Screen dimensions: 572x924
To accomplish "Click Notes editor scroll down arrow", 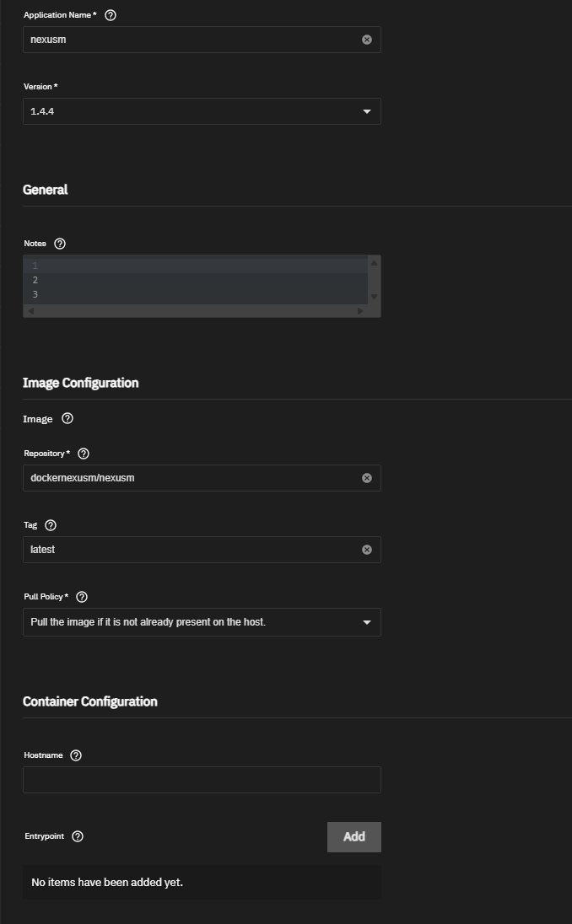I will (x=374, y=297).
